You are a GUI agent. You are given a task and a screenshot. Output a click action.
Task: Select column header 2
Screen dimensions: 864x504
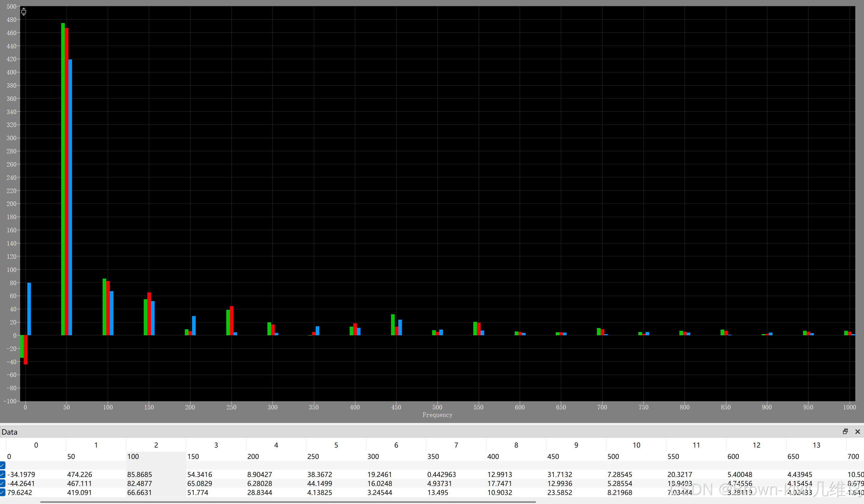[156, 445]
